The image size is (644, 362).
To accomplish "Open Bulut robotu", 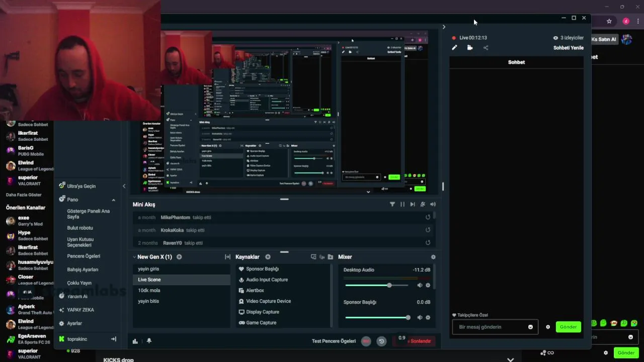I will pyautogui.click(x=80, y=228).
